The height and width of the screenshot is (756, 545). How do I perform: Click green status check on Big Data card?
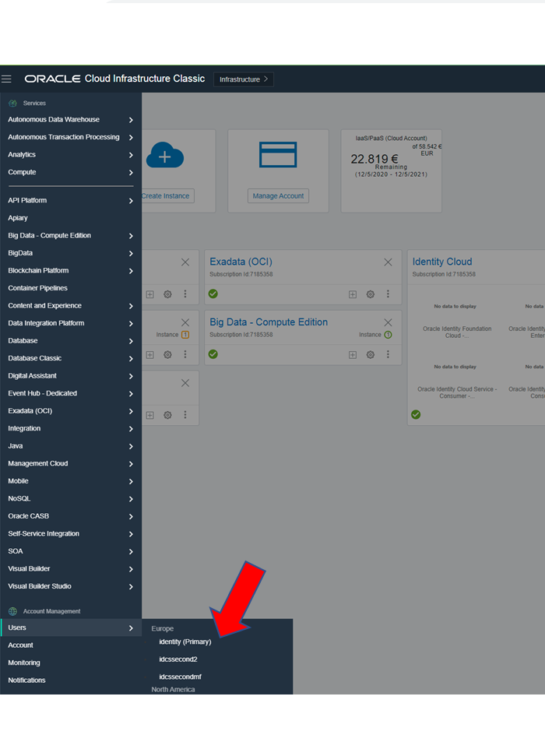click(213, 354)
